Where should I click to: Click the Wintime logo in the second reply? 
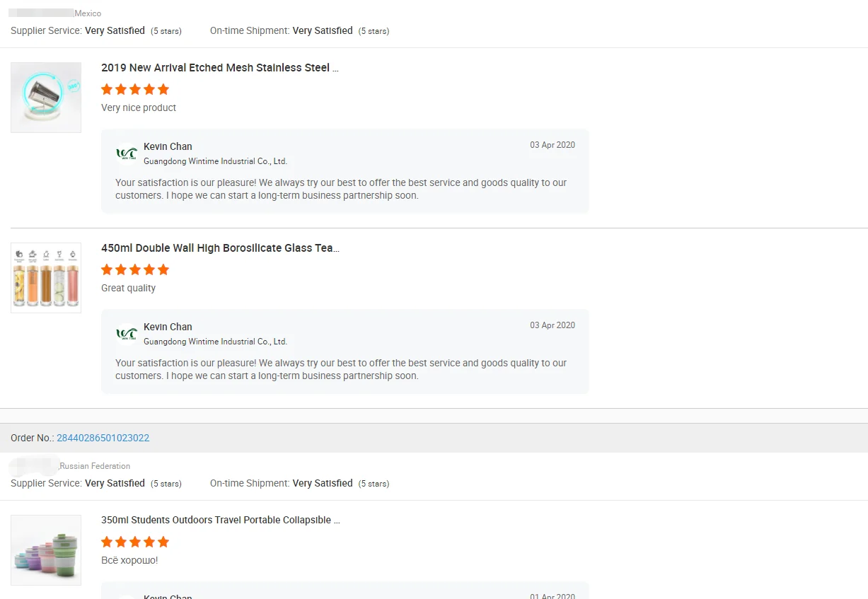pos(127,334)
